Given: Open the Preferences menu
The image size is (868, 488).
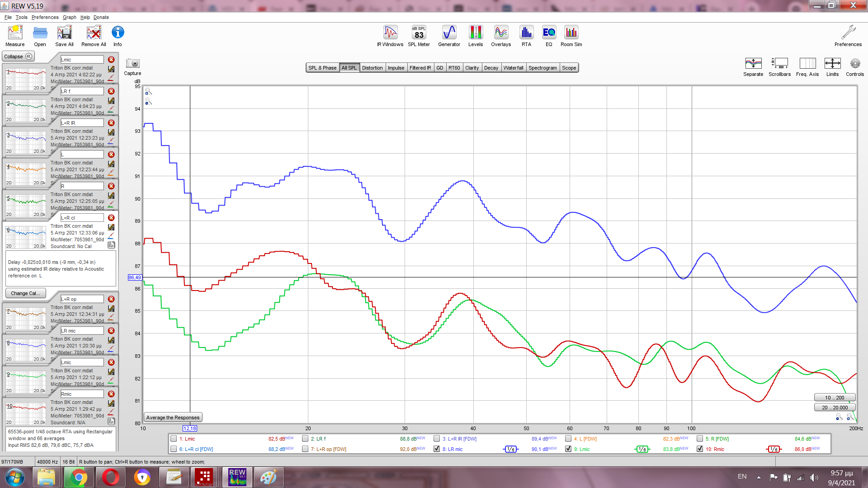Looking at the screenshot, I should tap(45, 17).
